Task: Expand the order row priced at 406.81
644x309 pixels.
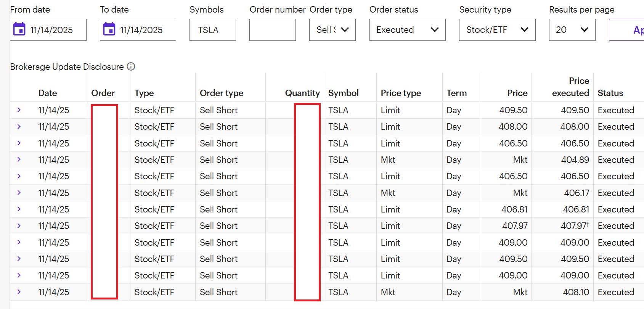Action: click(x=19, y=209)
